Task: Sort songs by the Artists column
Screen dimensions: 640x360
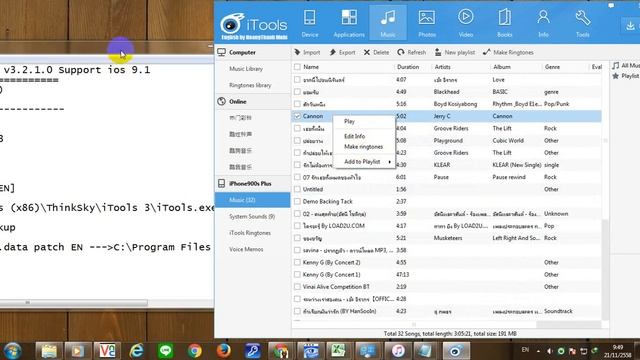Action: tap(442, 67)
